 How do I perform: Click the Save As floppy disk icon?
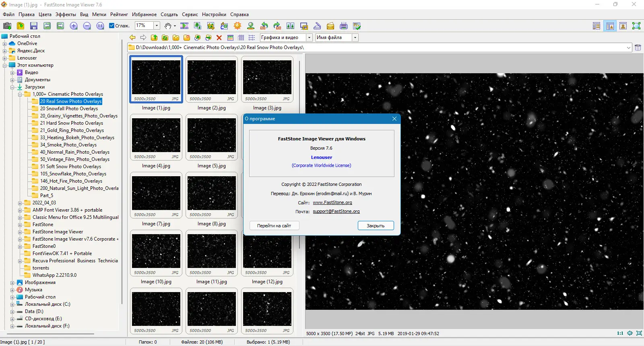coord(34,26)
